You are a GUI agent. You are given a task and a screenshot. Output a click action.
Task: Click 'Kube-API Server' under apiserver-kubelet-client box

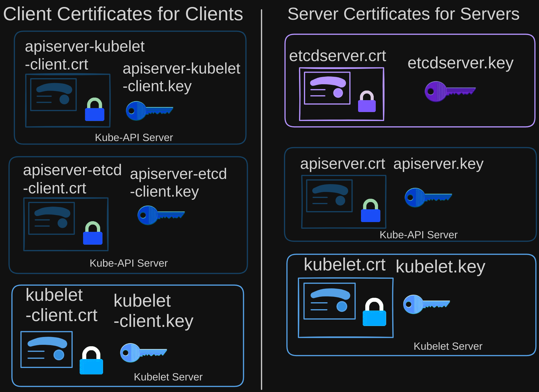134,138
